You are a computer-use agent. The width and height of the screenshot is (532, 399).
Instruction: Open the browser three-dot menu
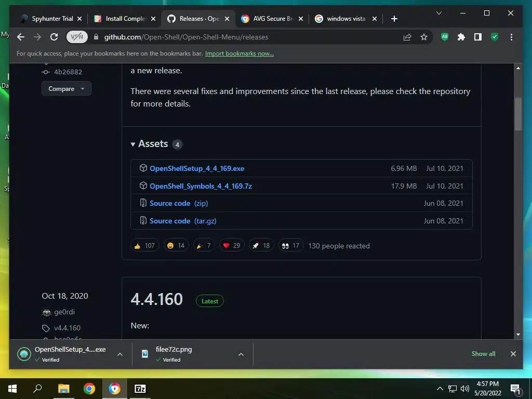point(511,37)
